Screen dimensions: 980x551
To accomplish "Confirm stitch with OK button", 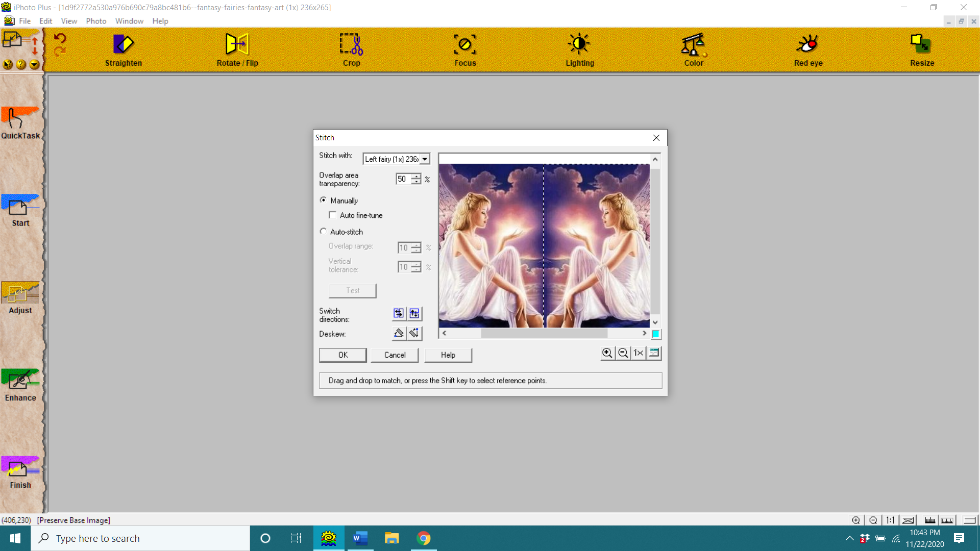I will (343, 355).
